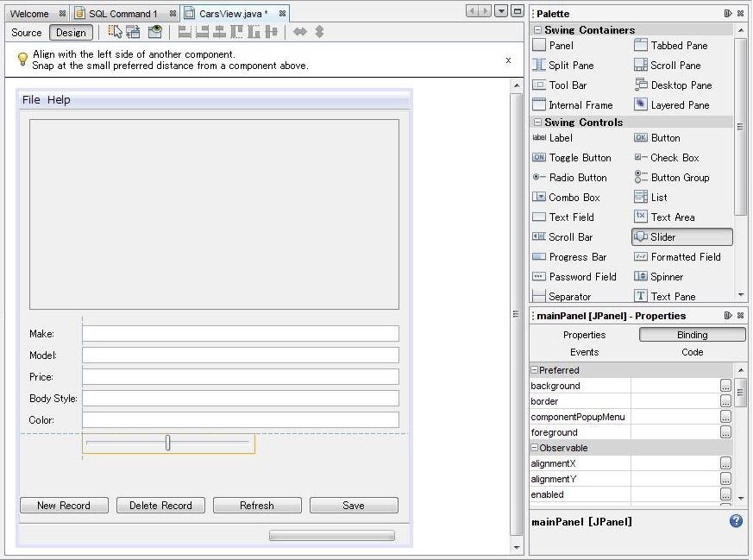Collapse the Swing Containers palette section
The height and width of the screenshot is (560, 753).
(538, 30)
